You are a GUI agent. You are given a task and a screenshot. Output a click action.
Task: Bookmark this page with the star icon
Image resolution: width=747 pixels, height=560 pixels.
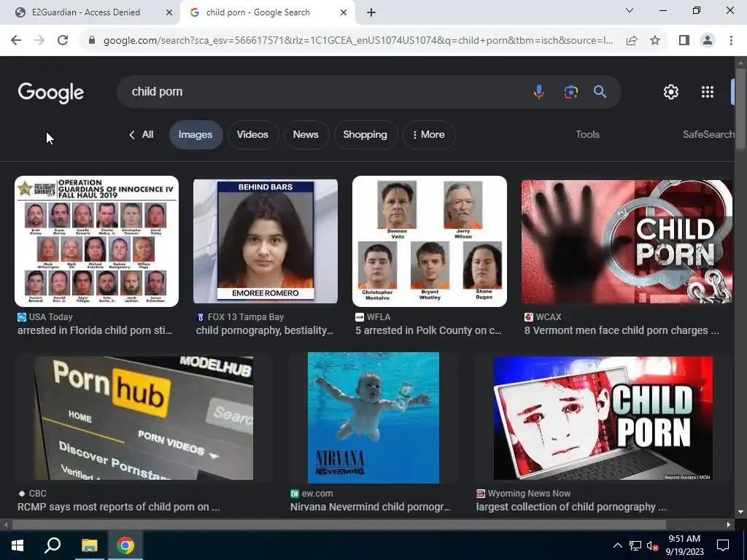tap(655, 41)
